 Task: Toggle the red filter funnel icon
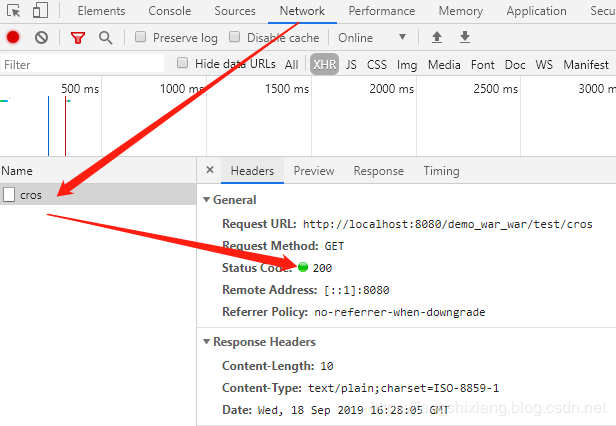(x=78, y=38)
